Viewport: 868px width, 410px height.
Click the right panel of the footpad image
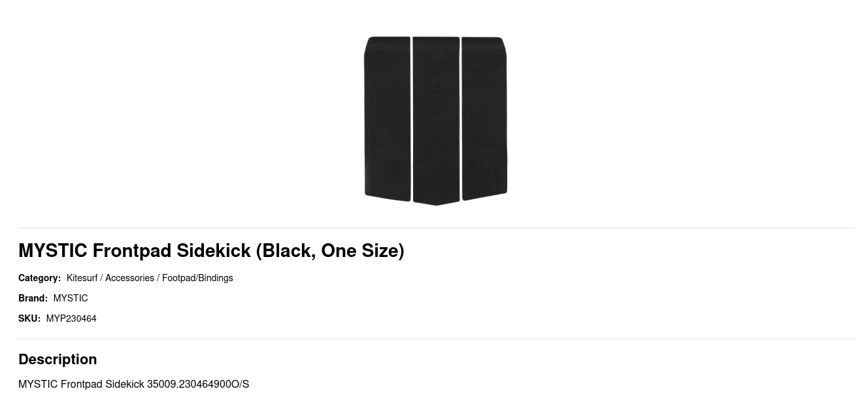tap(484, 118)
